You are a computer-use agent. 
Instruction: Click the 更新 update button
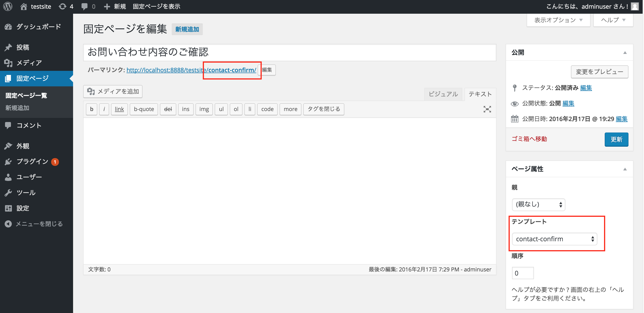coord(616,139)
